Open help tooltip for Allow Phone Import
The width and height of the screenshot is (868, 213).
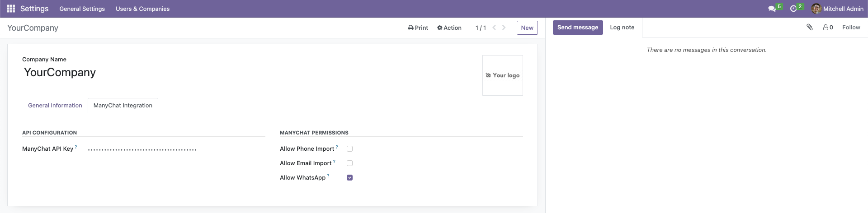337,147
